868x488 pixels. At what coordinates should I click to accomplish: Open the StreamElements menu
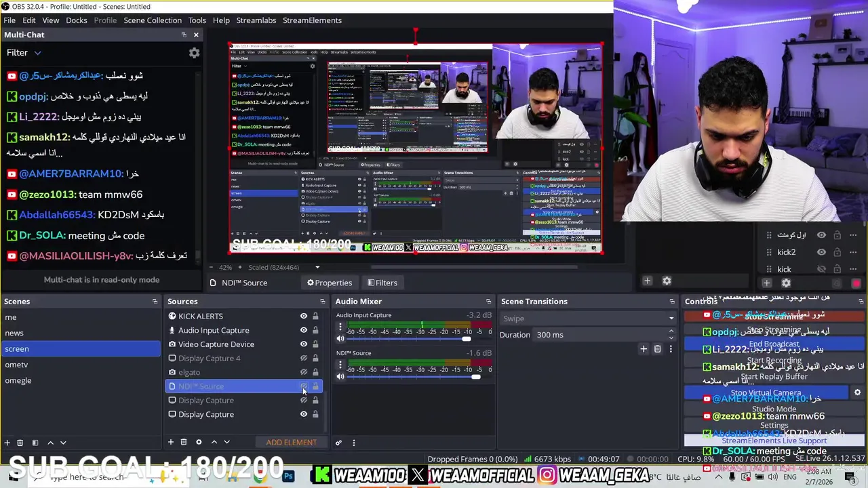tap(312, 20)
